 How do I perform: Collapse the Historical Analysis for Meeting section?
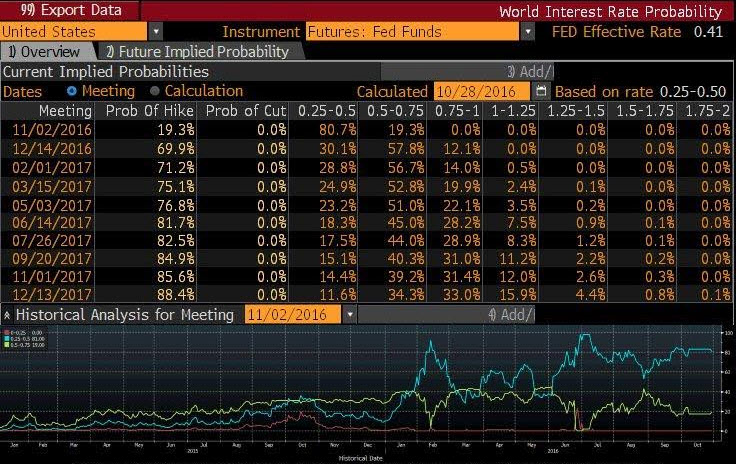7,314
